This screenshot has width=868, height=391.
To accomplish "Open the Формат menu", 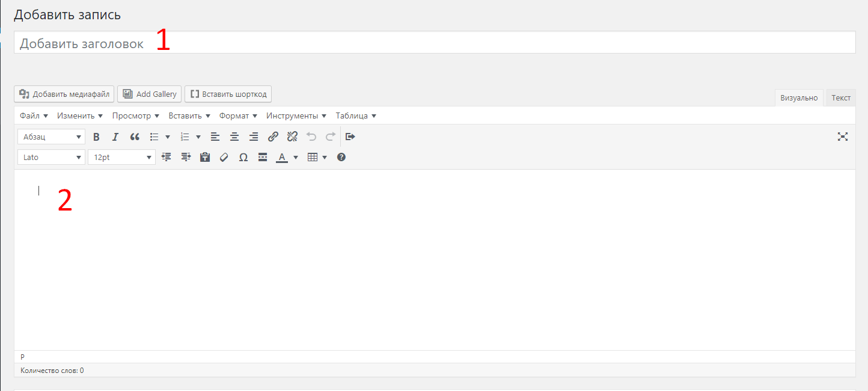I will (x=238, y=115).
